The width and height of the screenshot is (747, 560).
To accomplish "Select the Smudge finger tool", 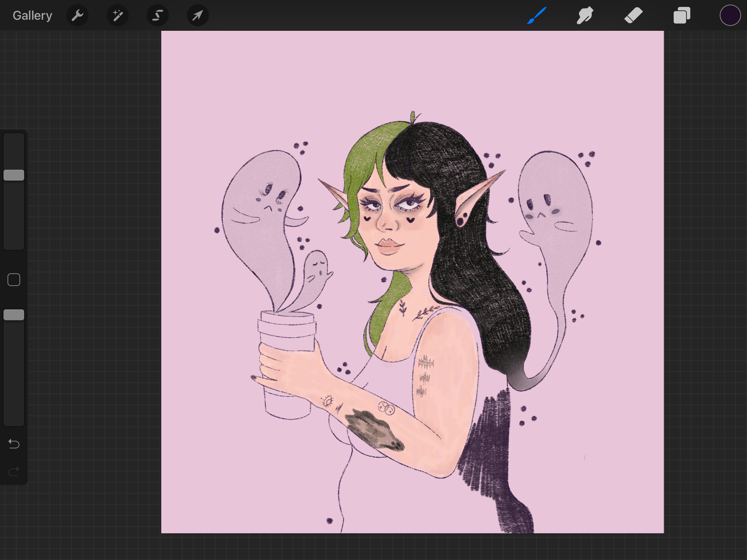I will pyautogui.click(x=585, y=16).
